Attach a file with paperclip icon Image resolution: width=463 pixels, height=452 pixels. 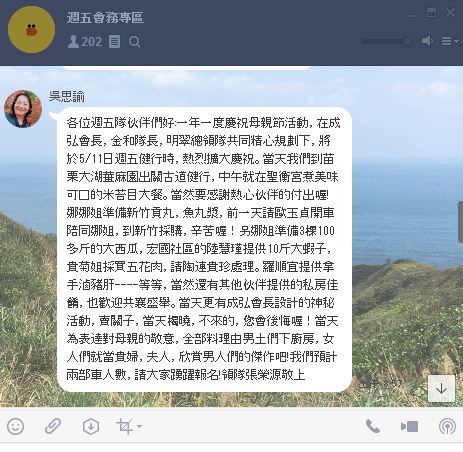point(53,426)
